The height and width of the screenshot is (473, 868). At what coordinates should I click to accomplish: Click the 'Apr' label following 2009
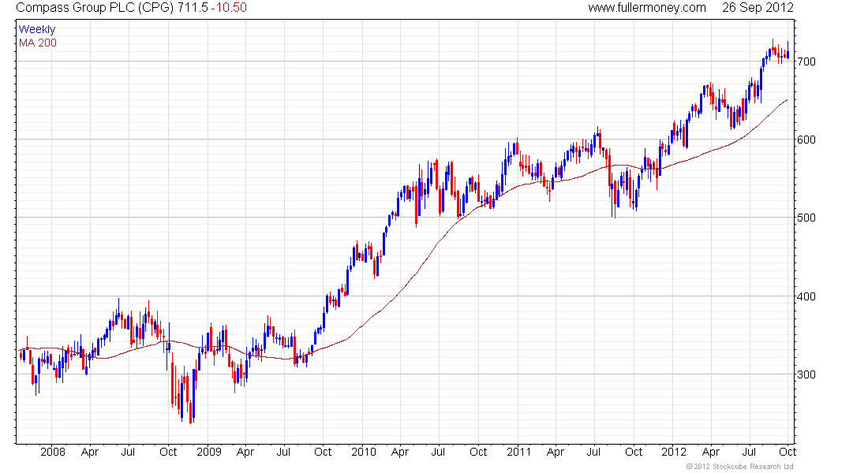(245, 453)
